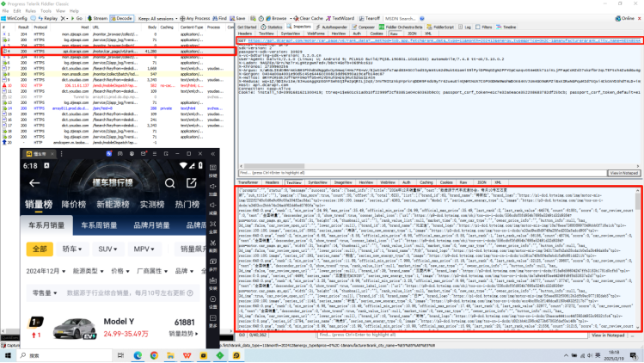The width and height of the screenshot is (644, 363).
Task: Switch to the Statistics tab
Action: (272, 28)
